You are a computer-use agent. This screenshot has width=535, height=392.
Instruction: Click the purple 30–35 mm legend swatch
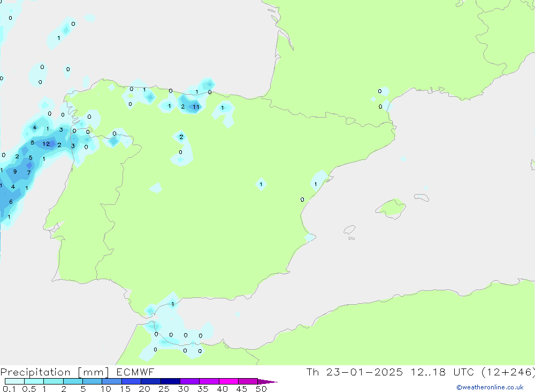(189, 381)
